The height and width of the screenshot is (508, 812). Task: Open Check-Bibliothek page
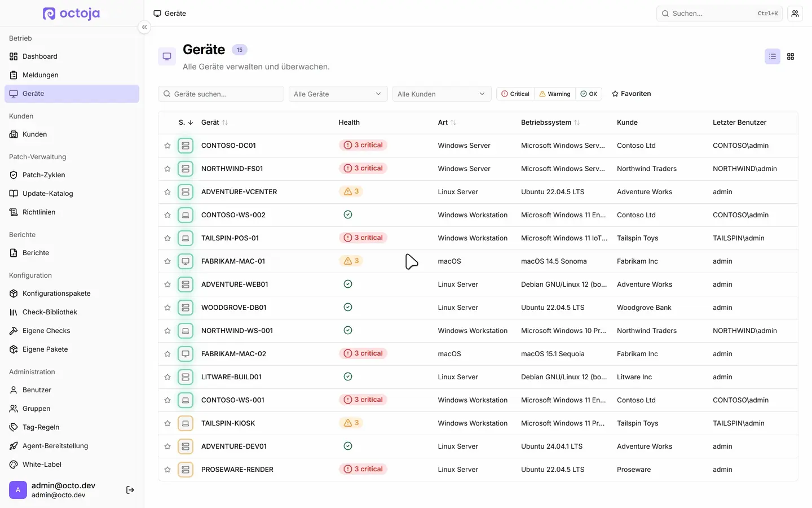tap(72, 312)
